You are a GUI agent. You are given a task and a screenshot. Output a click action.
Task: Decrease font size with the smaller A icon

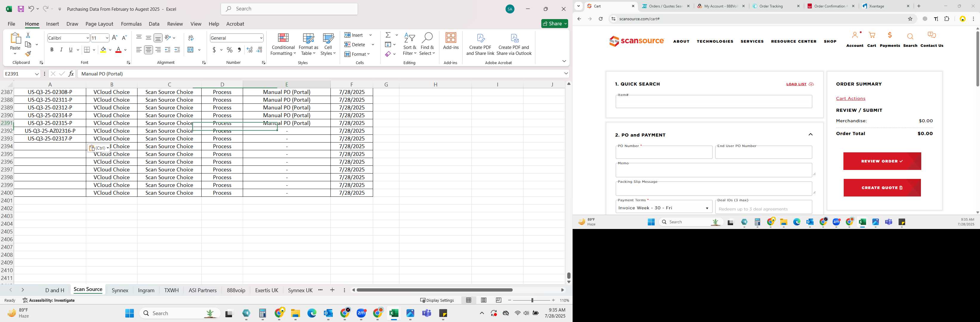(x=124, y=38)
